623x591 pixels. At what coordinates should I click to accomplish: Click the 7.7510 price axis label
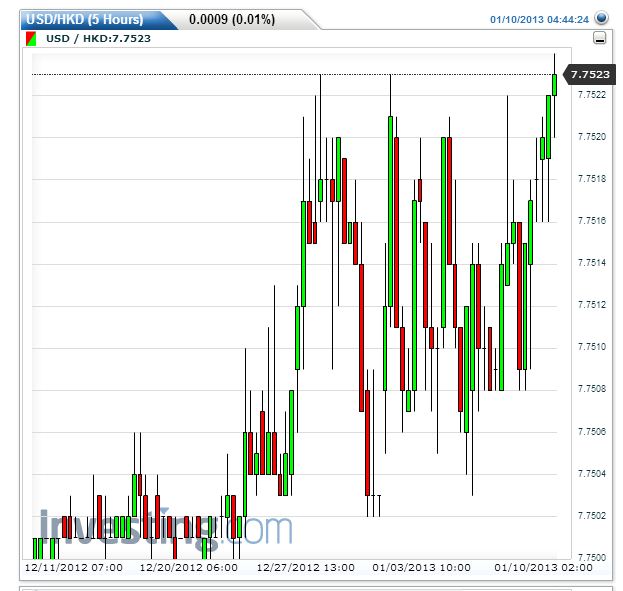coord(592,347)
